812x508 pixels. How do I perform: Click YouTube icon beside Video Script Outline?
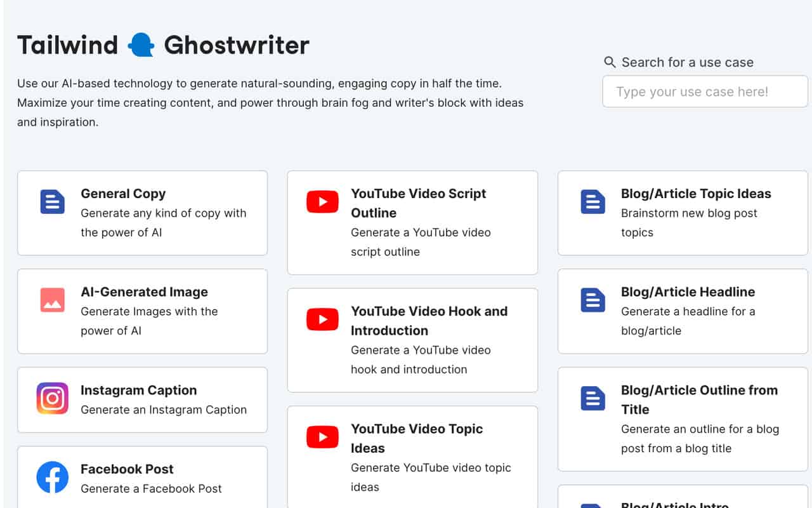322,202
